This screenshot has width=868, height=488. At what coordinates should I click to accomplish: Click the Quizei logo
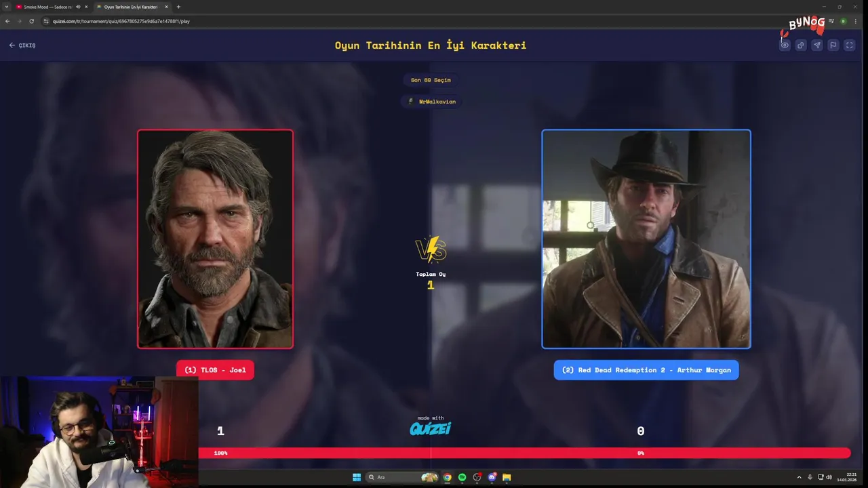431,428
